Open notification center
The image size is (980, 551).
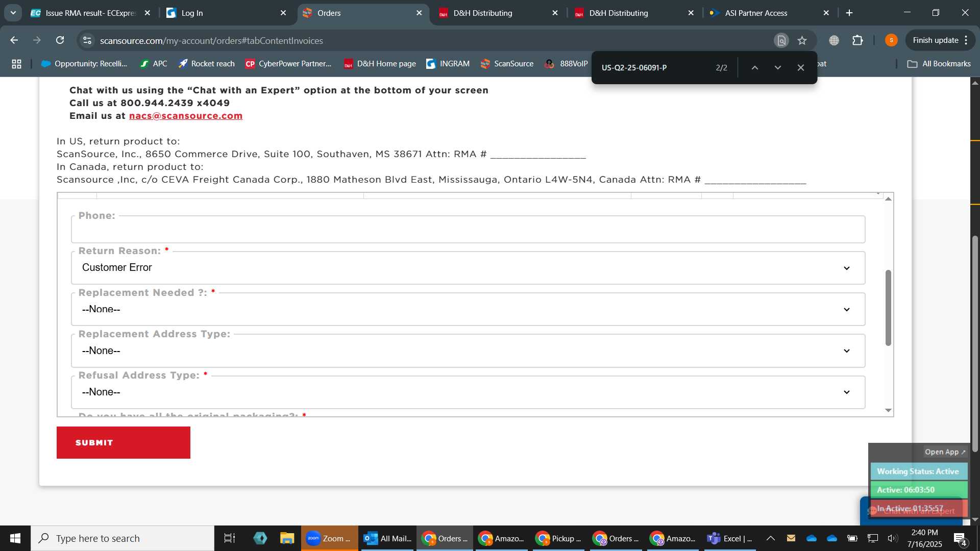[x=960, y=538]
